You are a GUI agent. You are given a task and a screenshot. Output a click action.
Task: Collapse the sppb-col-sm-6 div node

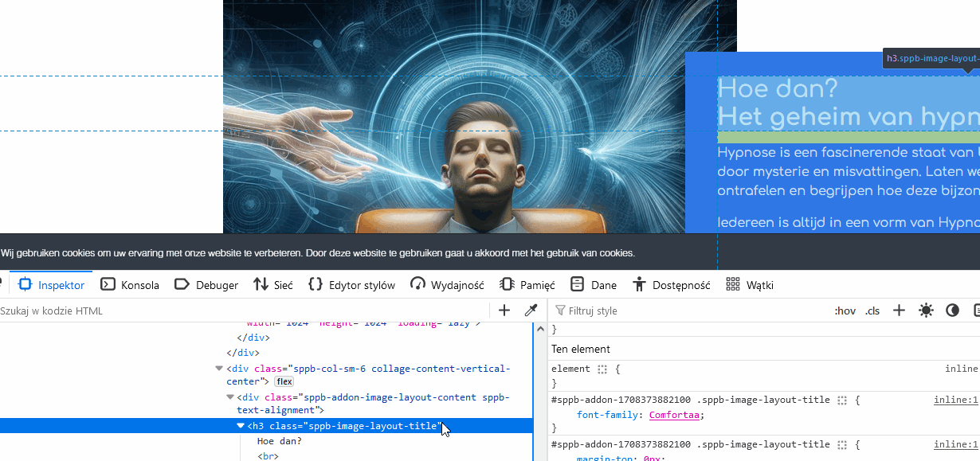pyautogui.click(x=219, y=369)
